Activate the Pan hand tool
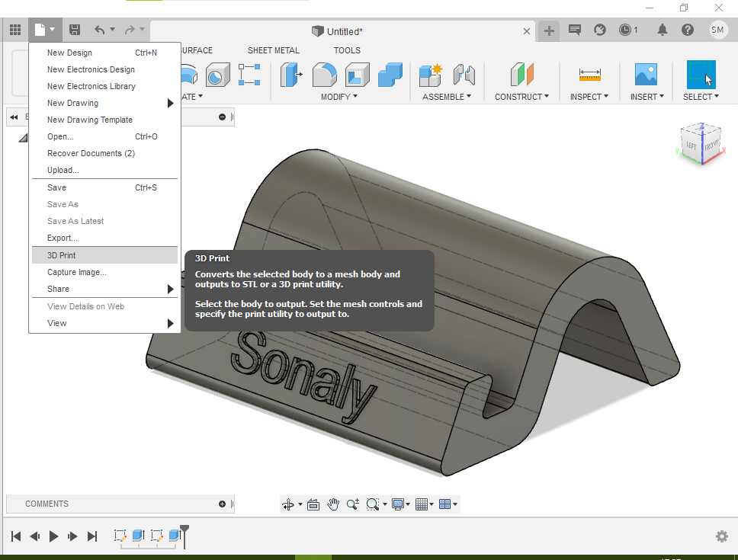Viewport: 738px width, 560px height. coord(333,504)
